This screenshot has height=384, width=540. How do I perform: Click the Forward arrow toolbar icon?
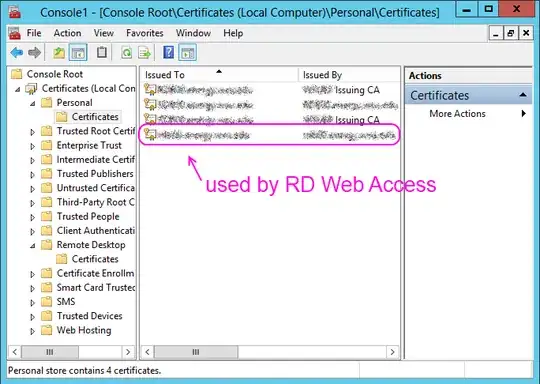pos(34,53)
